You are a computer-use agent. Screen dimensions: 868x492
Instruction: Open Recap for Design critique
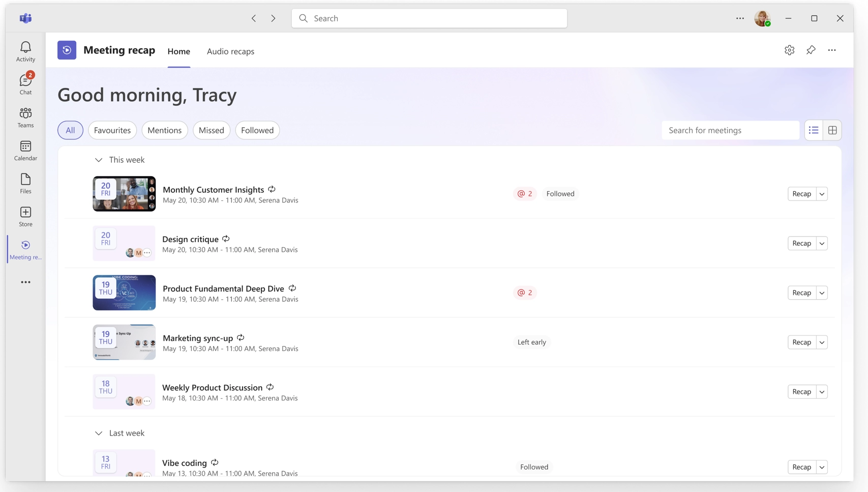pos(802,243)
